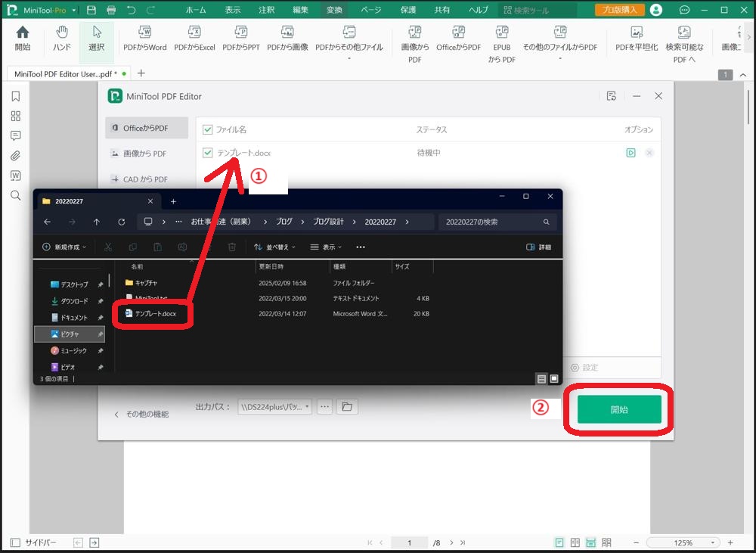Open page thumbnails panel in left sidebar

pos(15,117)
